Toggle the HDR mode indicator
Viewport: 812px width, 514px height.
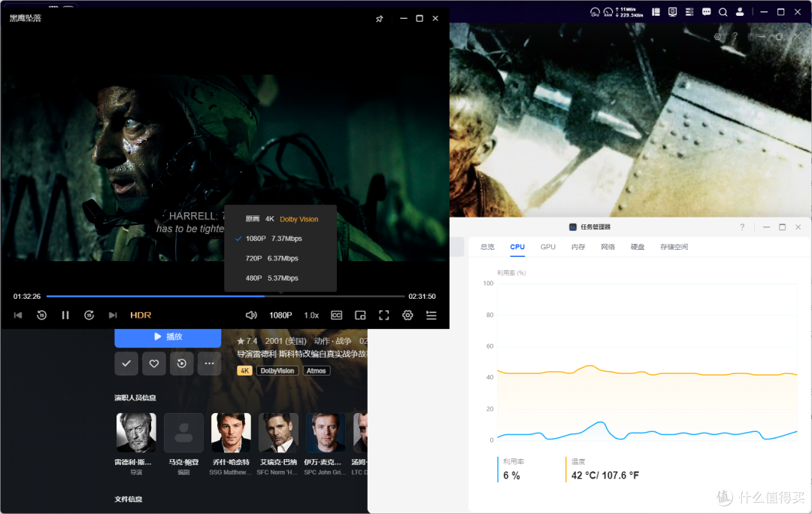141,315
